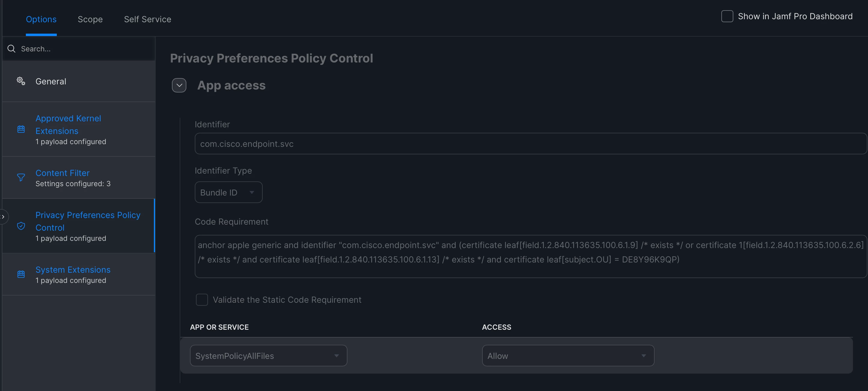Image resolution: width=868 pixels, height=391 pixels.
Task: Expand the sidebar with the edge chevron
Action: click(3, 217)
